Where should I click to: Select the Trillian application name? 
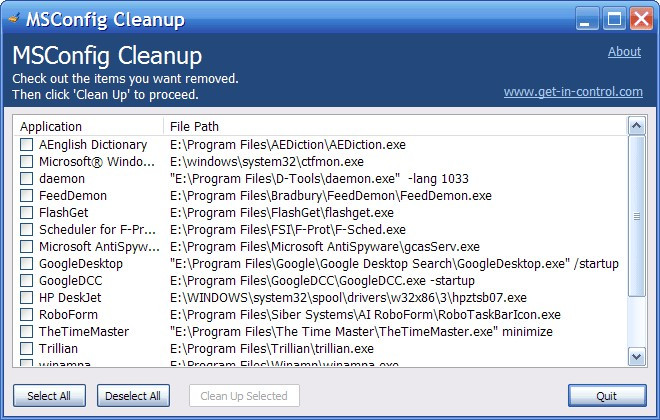59,349
